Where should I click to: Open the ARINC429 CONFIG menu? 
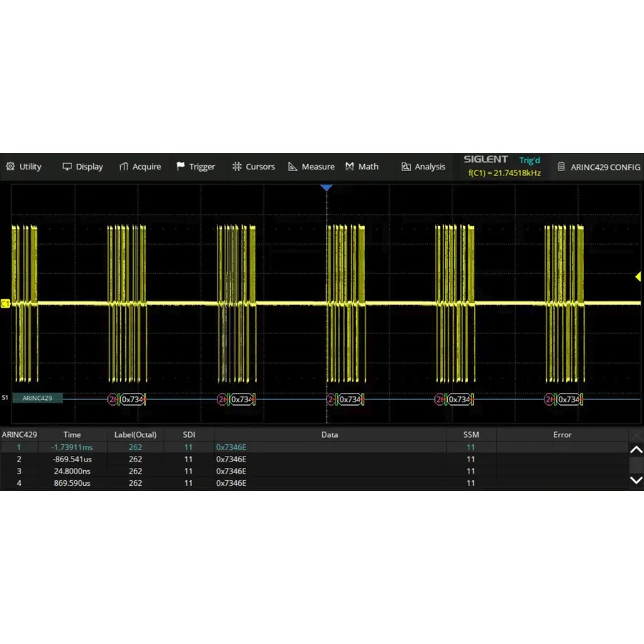point(607,167)
